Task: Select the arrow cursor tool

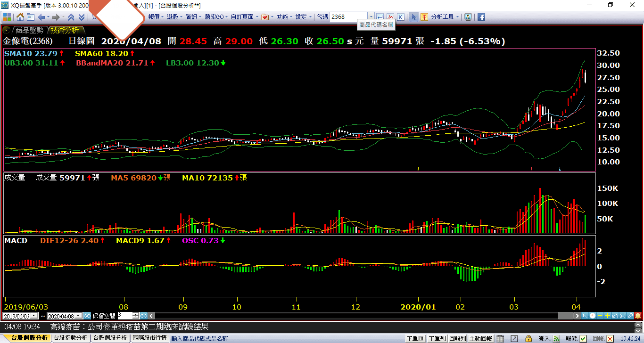Action: click(x=413, y=17)
